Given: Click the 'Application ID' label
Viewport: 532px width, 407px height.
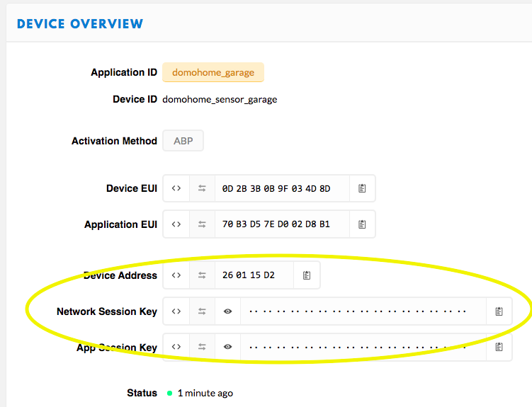Looking at the screenshot, I should [x=124, y=72].
